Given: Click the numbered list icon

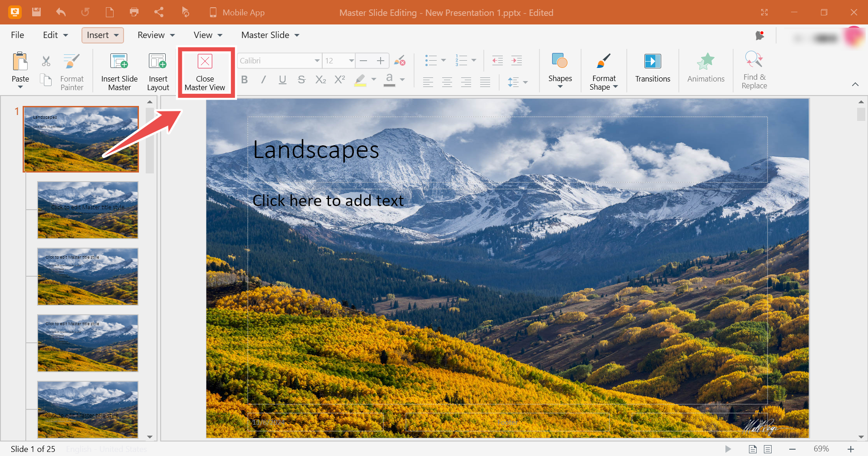Looking at the screenshot, I should point(461,60).
